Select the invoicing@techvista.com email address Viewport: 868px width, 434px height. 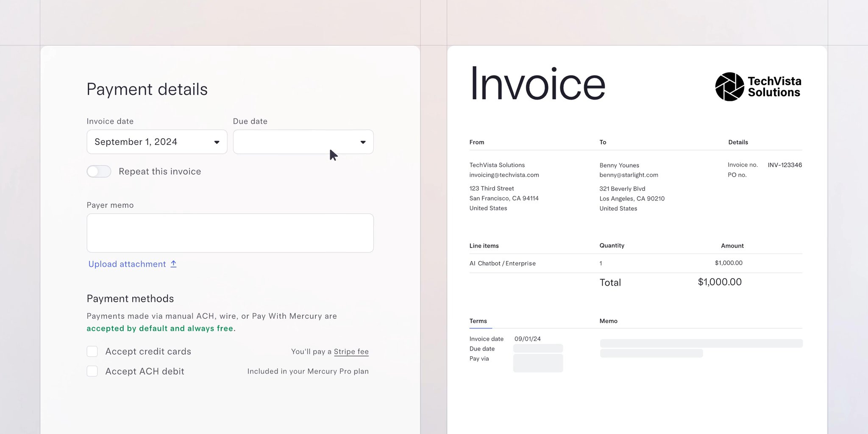click(x=504, y=175)
